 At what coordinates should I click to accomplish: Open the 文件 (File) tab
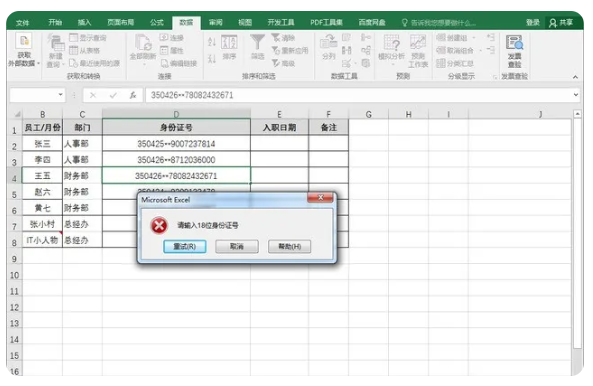click(22, 23)
